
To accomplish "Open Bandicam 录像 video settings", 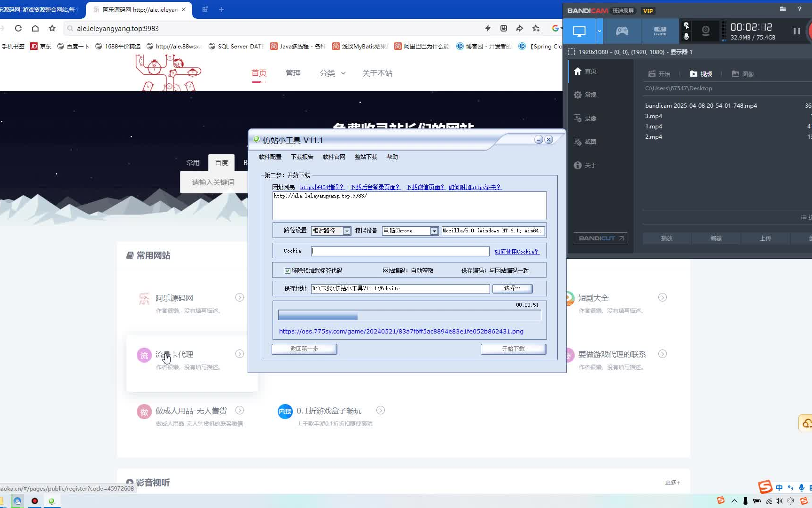I will pos(586,119).
